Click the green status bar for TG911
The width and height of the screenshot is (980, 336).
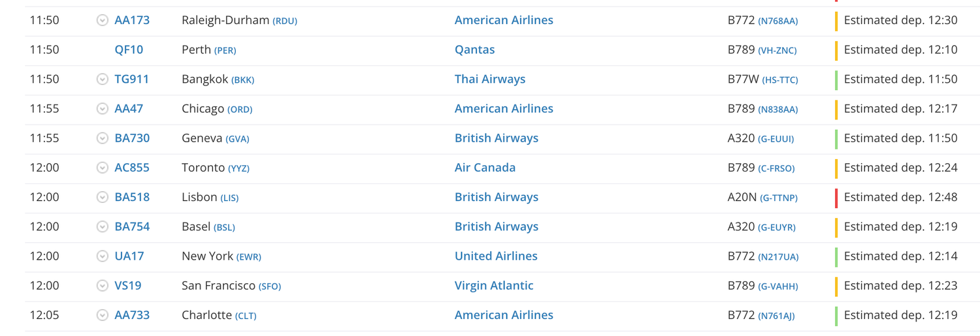[x=836, y=79]
